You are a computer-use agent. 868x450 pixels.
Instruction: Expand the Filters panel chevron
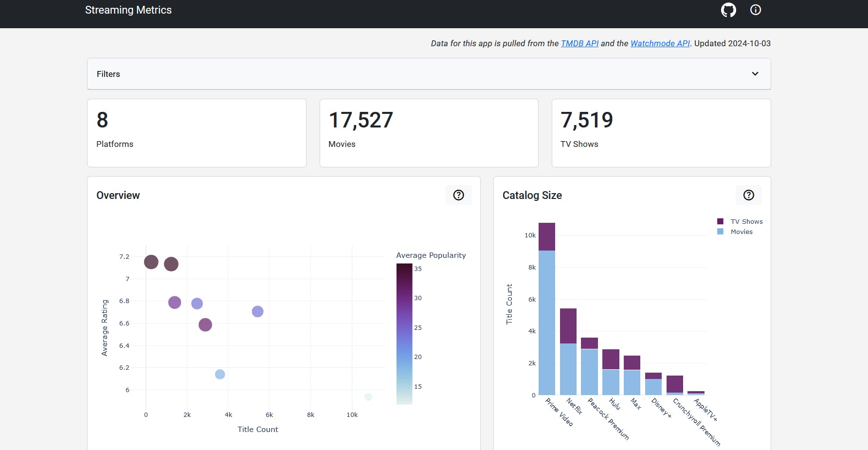[755, 74]
